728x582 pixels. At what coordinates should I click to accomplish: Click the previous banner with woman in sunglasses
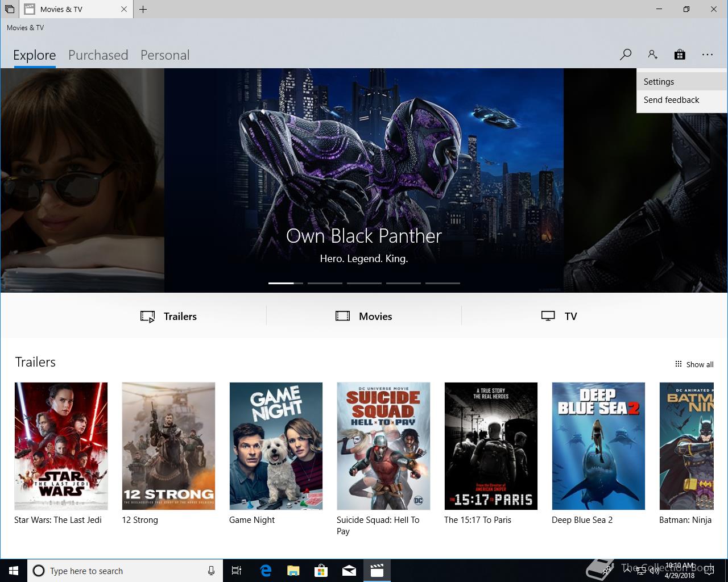tap(82, 180)
